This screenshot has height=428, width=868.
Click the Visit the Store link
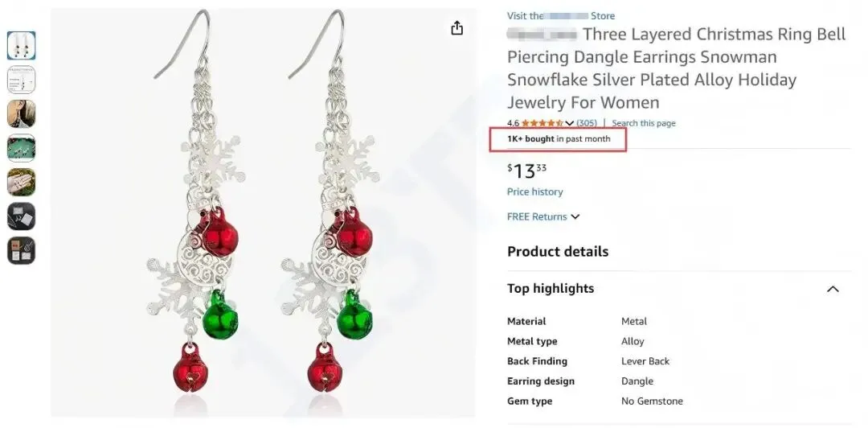(560, 16)
